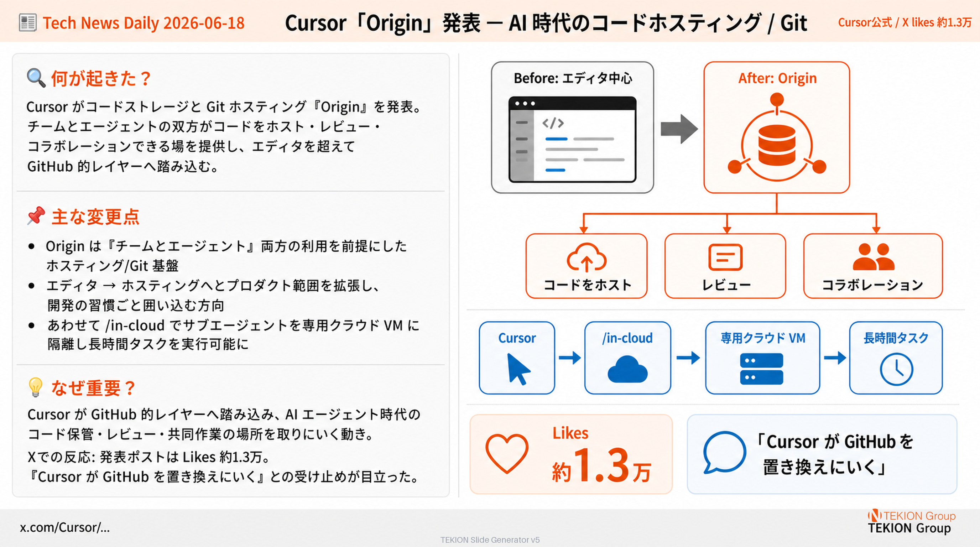Click the review note icon above レビュー

(x=725, y=257)
